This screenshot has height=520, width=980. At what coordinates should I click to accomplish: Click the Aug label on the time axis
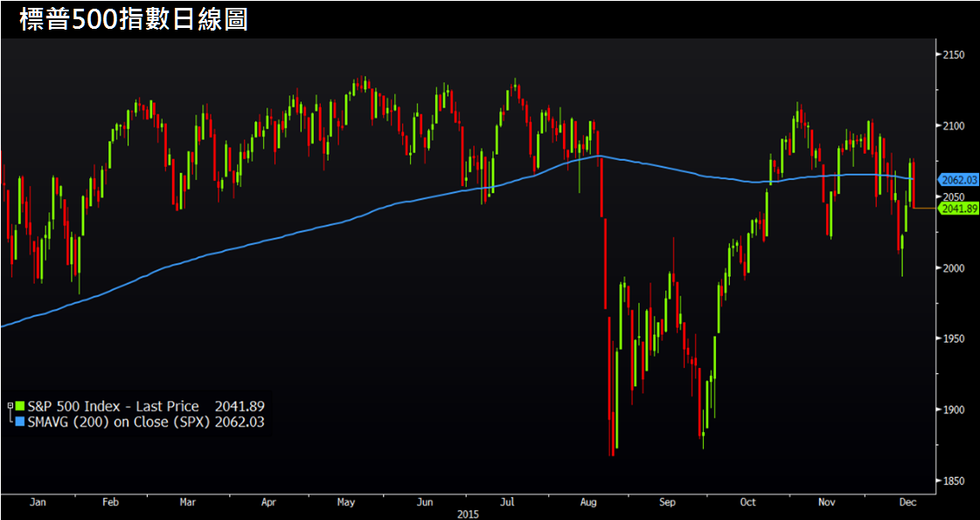pos(588,502)
